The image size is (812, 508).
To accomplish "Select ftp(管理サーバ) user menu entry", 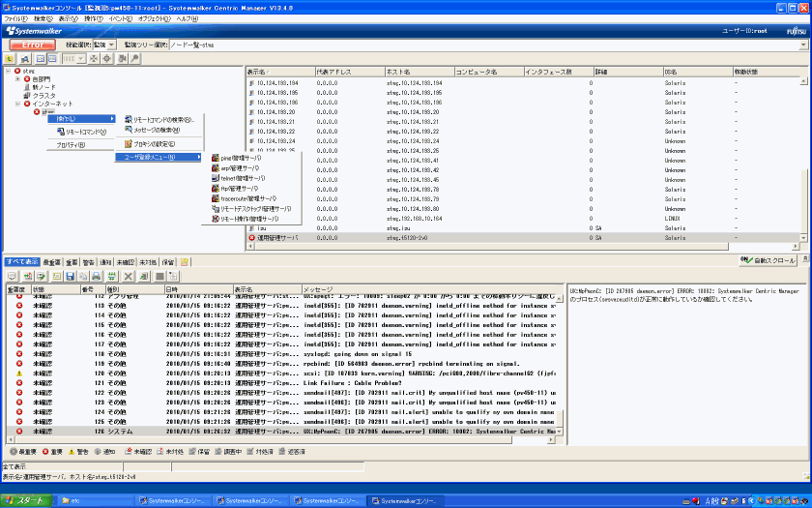I will 251,189.
